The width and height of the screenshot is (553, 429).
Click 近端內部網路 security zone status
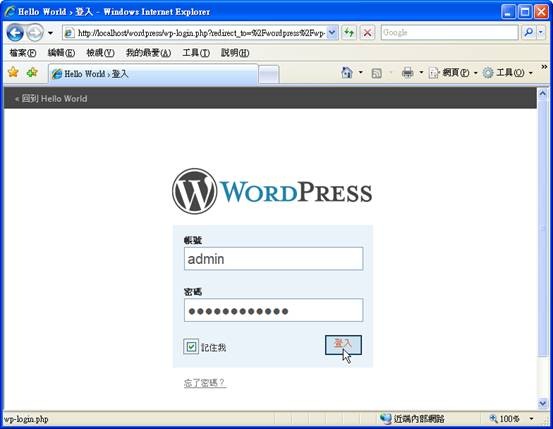click(x=412, y=419)
